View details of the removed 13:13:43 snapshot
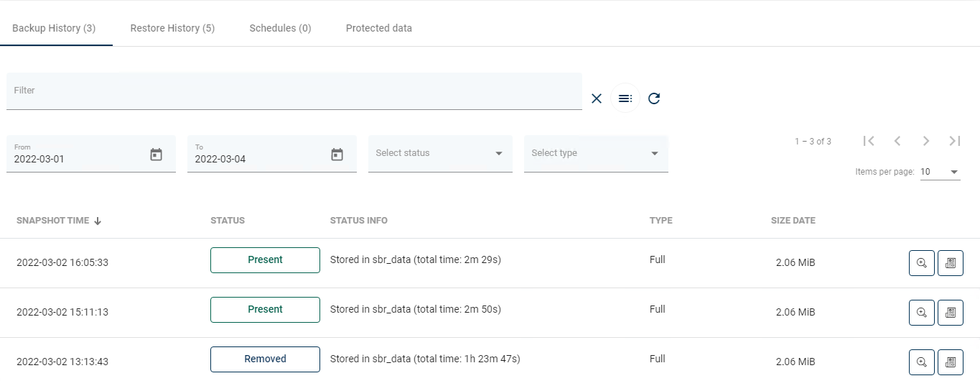Viewport: 980px width, 386px height. point(922,362)
